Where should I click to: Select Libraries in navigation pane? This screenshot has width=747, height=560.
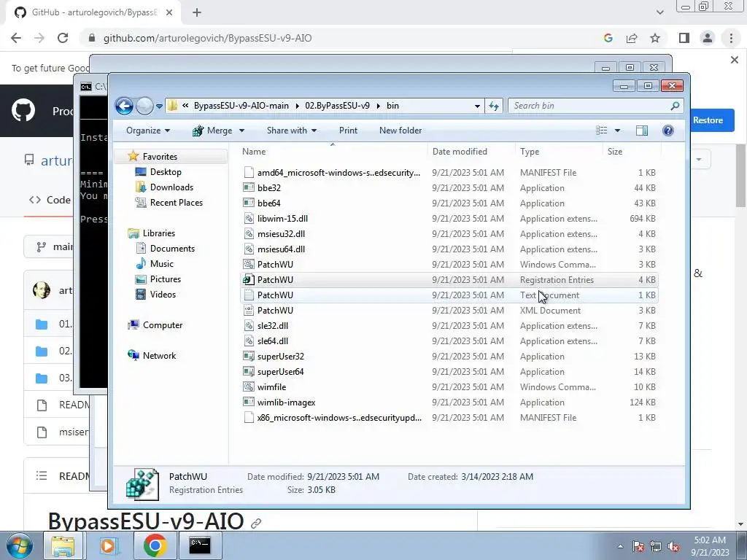(158, 233)
